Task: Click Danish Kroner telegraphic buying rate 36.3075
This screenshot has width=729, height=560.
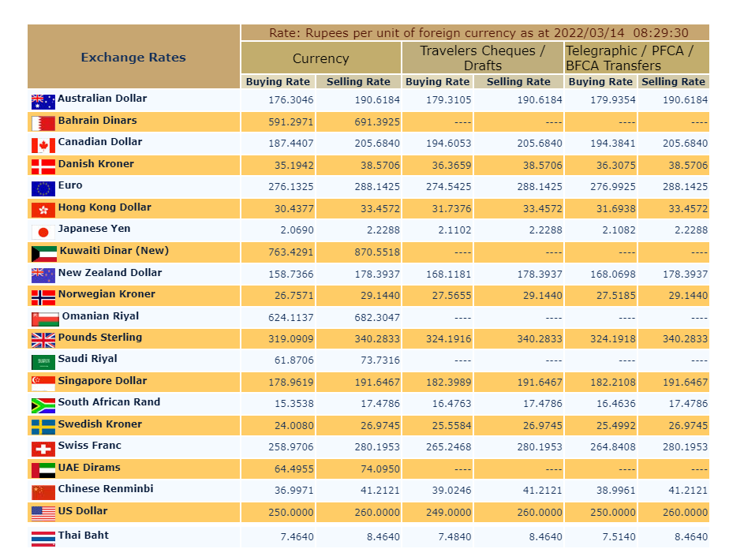Action: pos(615,165)
